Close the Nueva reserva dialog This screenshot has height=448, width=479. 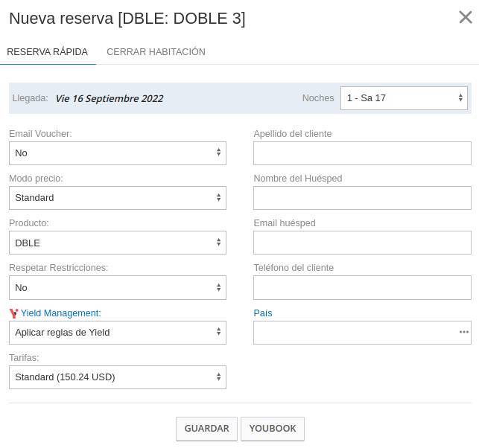pyautogui.click(x=465, y=17)
